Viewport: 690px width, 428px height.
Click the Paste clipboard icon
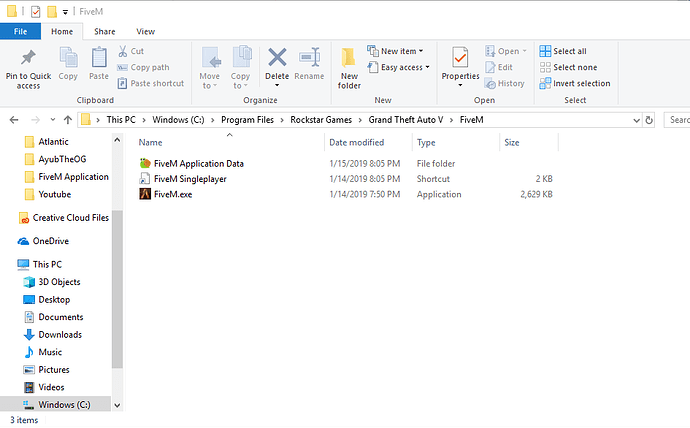[x=99, y=58]
